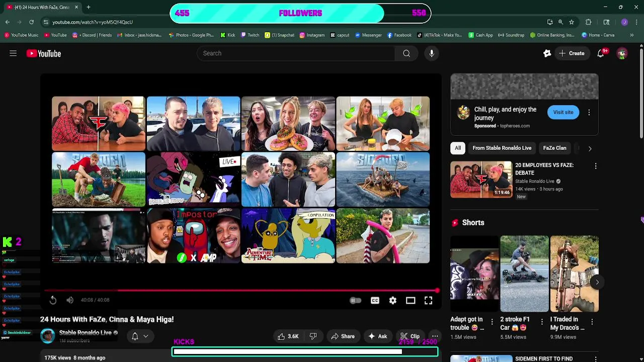Image resolution: width=644 pixels, height=362 pixels.
Task: Open the player settings gear
Action: (x=393, y=300)
